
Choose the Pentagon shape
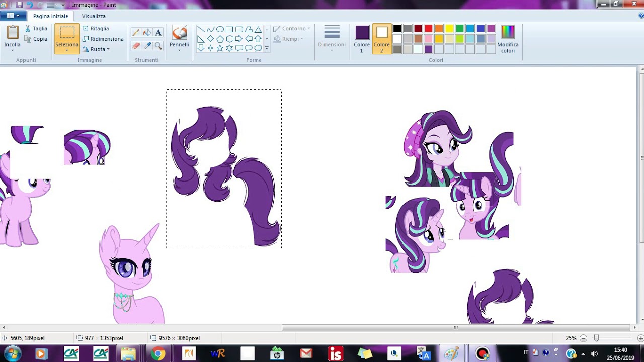(x=220, y=39)
